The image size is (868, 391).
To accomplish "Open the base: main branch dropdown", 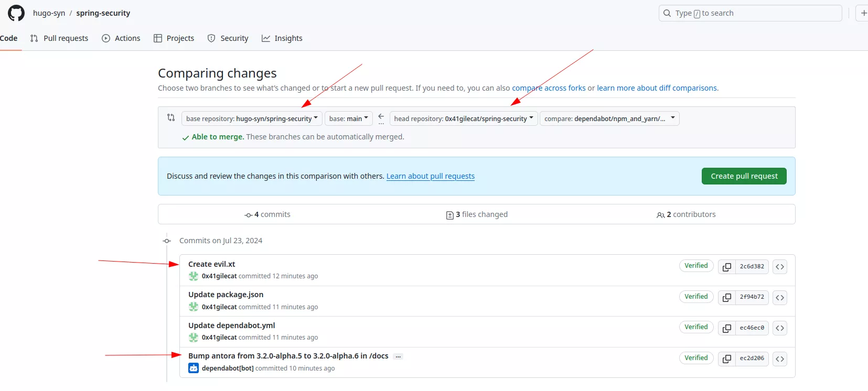I will pos(349,118).
